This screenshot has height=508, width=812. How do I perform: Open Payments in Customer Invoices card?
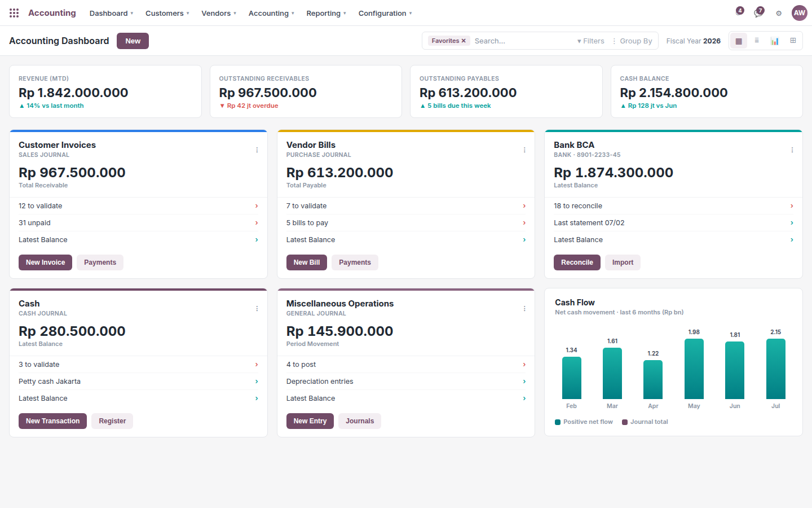(x=100, y=262)
